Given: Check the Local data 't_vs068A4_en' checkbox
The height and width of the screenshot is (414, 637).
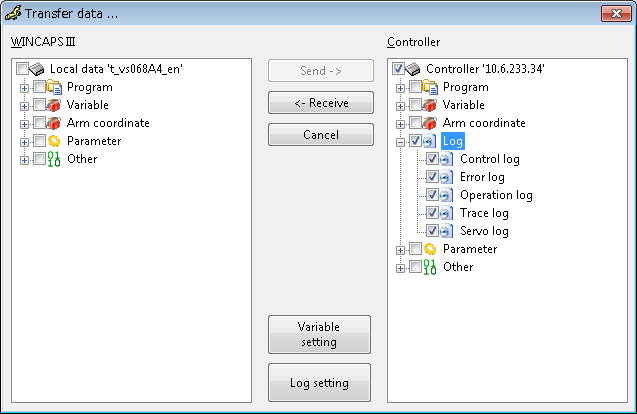Looking at the screenshot, I should 22,69.
